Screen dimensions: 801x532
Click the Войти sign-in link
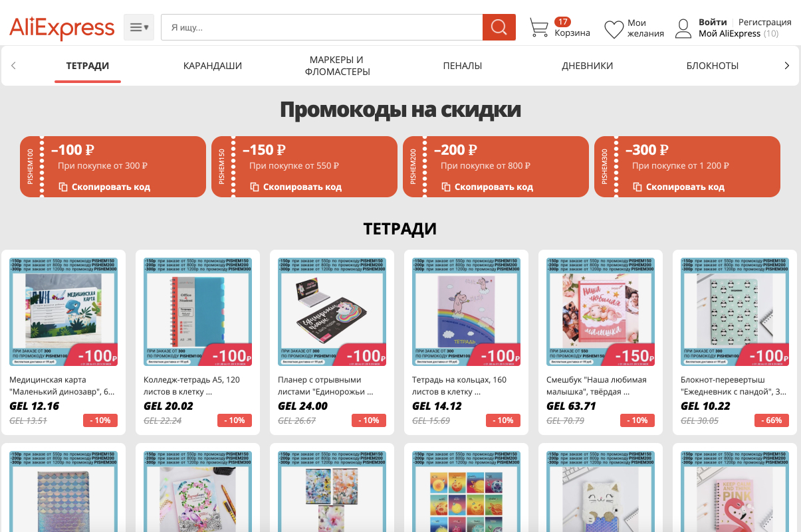coord(713,22)
